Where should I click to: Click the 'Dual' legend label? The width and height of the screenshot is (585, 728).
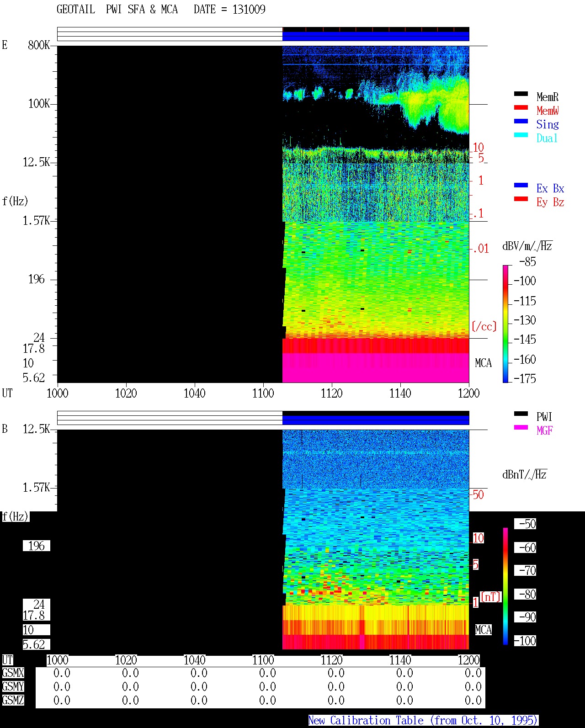coord(547,138)
